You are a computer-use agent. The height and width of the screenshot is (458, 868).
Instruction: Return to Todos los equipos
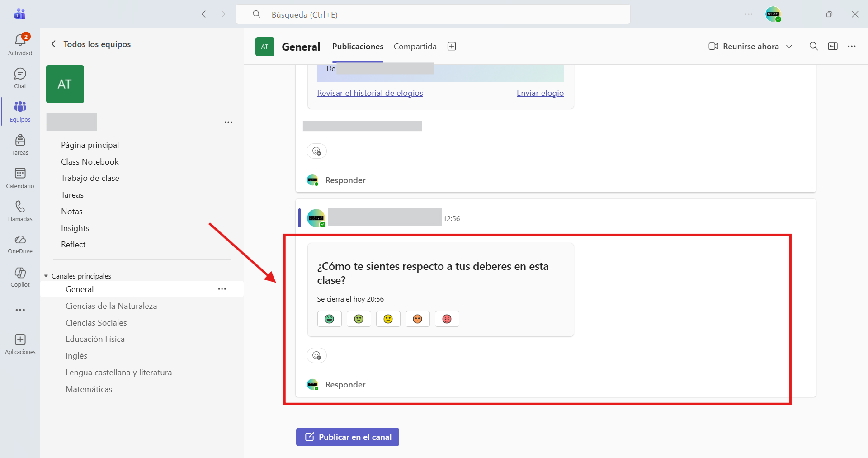pos(91,44)
